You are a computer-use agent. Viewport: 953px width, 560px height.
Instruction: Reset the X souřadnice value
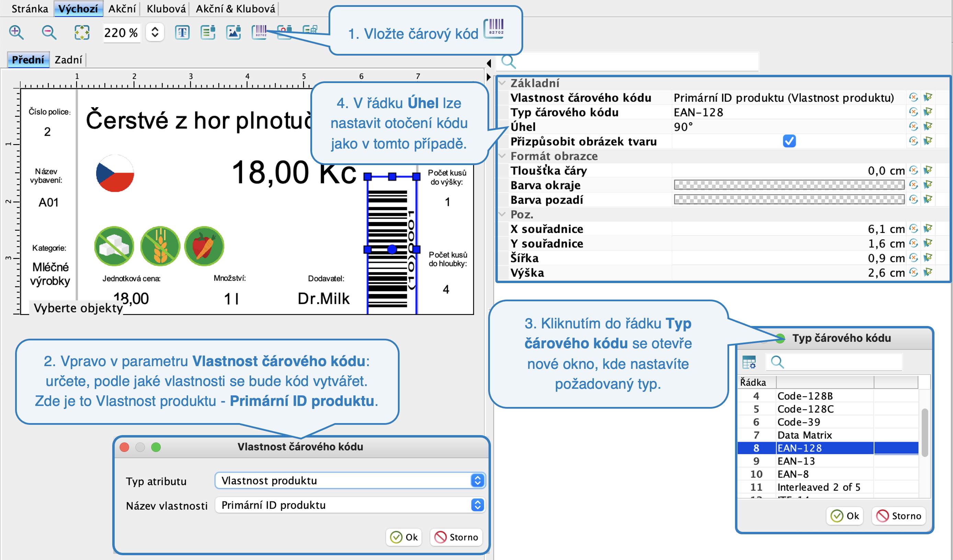(913, 229)
